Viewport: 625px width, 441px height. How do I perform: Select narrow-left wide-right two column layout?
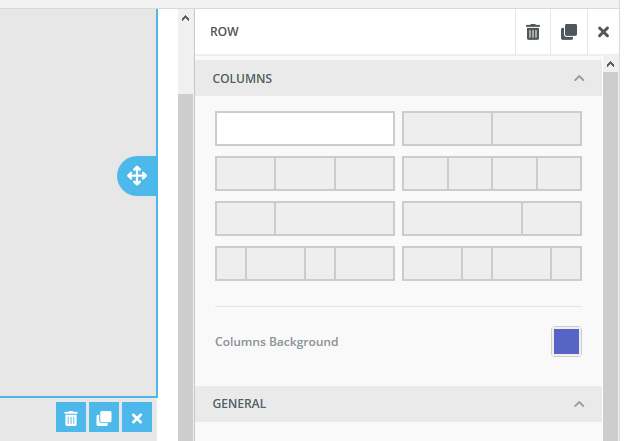click(305, 219)
